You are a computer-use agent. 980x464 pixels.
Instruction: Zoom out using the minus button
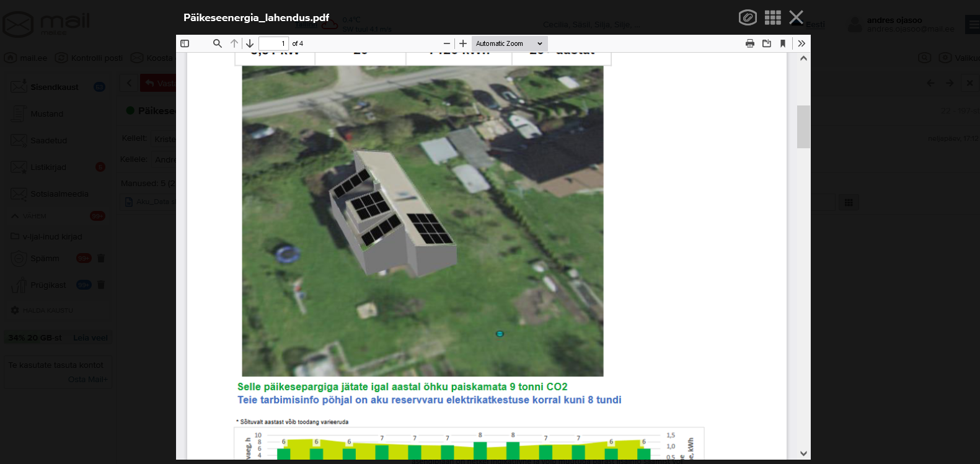(447, 43)
